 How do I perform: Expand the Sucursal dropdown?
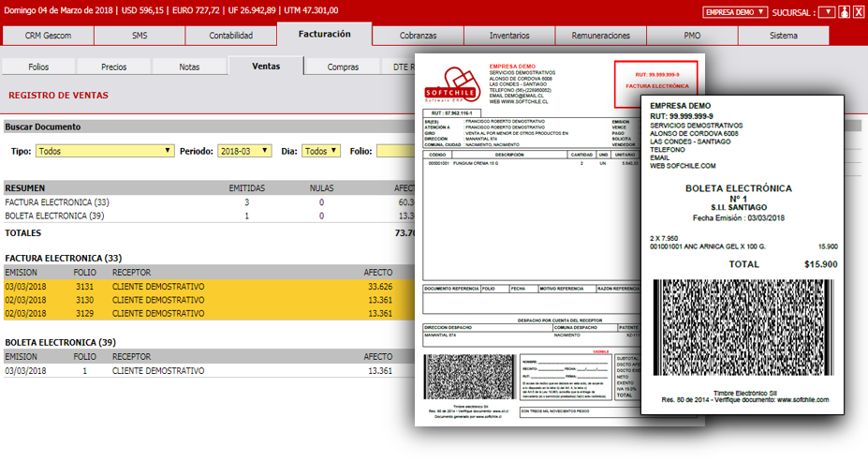coord(826,12)
